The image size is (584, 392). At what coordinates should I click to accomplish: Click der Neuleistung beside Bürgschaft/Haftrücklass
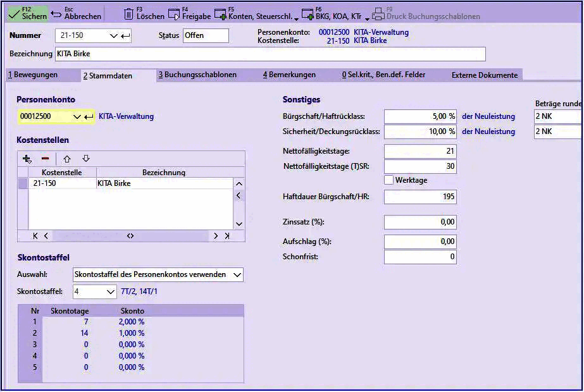488,116
